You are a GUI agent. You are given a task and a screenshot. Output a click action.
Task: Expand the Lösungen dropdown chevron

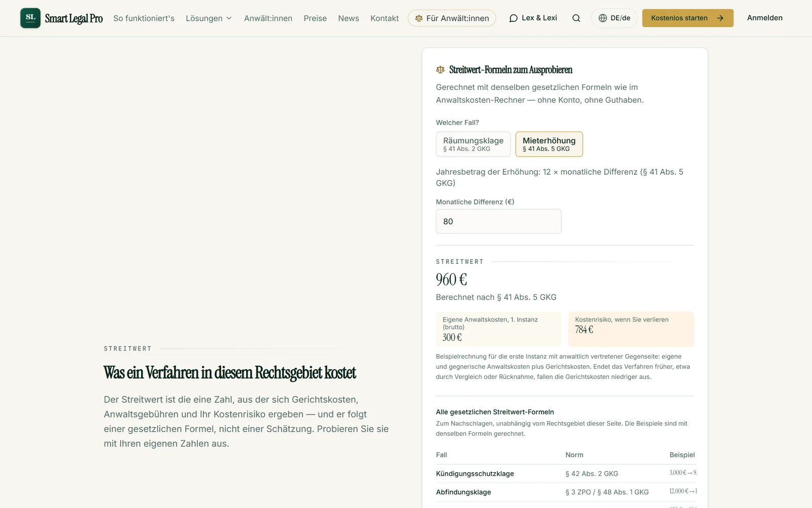229,18
